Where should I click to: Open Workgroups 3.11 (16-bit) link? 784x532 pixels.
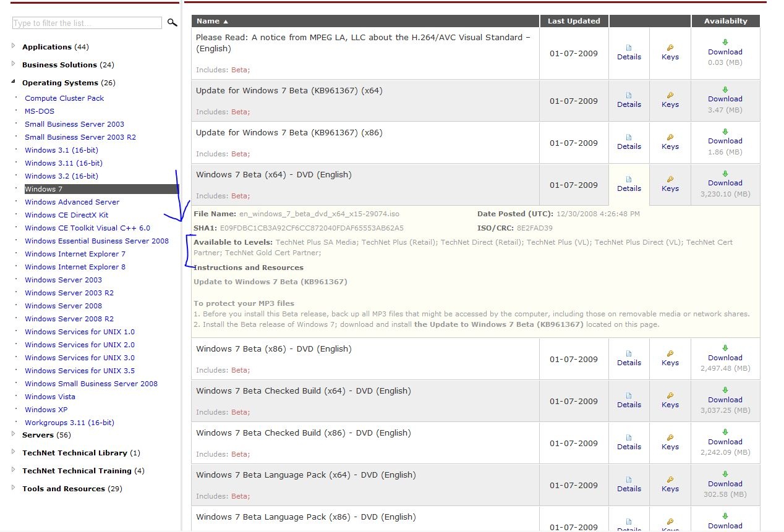69,423
